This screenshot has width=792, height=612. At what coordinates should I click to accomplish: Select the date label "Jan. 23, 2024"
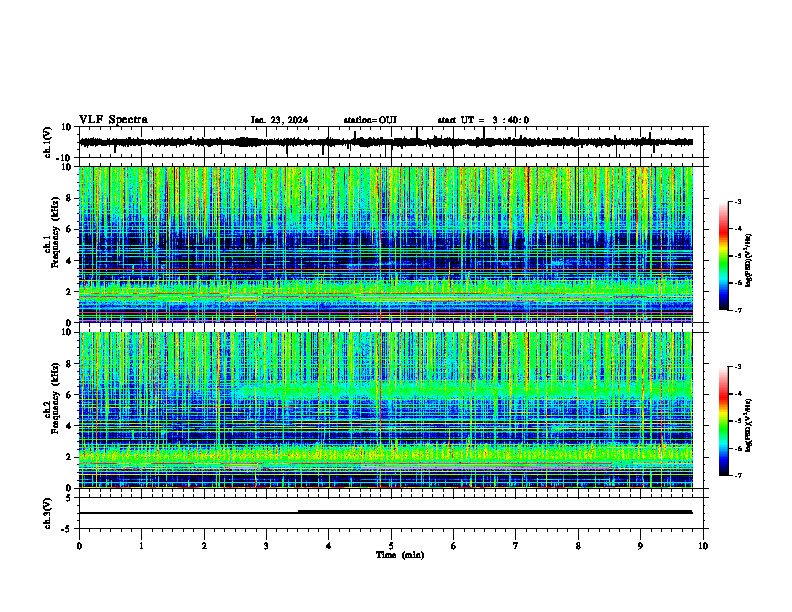(279, 120)
